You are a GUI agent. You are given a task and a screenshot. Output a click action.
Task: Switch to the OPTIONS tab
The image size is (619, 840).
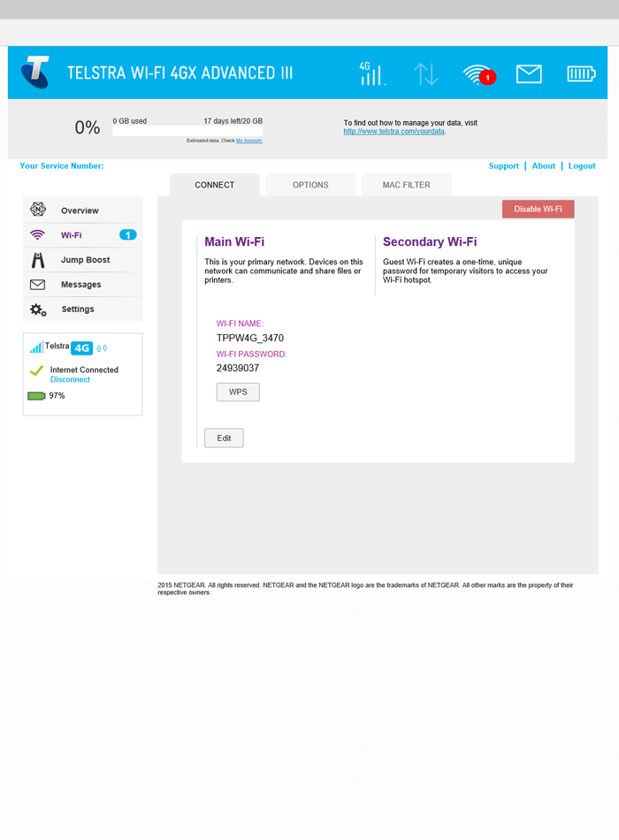coord(310,185)
